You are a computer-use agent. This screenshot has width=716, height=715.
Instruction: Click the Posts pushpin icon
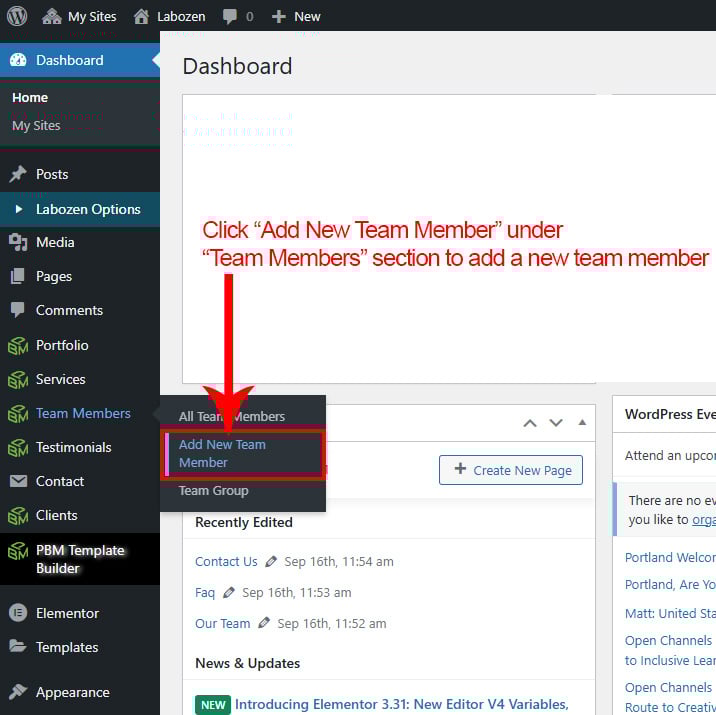18,174
